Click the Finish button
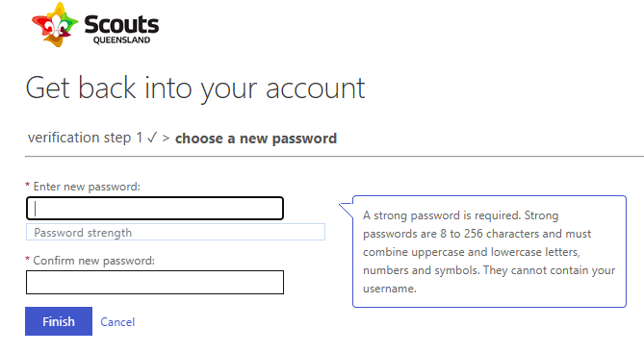 pyautogui.click(x=59, y=321)
